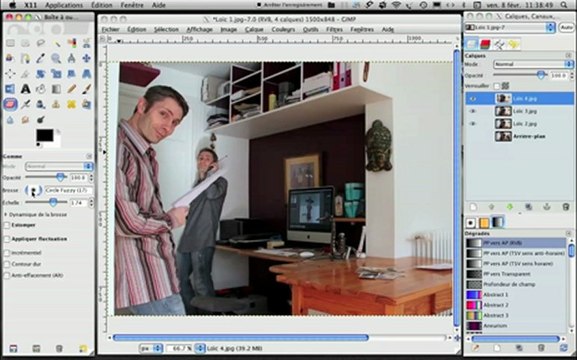Viewport: 577px width, 360px height.
Task: Select the Measure compass tool
Action: pyautogui.click(x=71, y=58)
